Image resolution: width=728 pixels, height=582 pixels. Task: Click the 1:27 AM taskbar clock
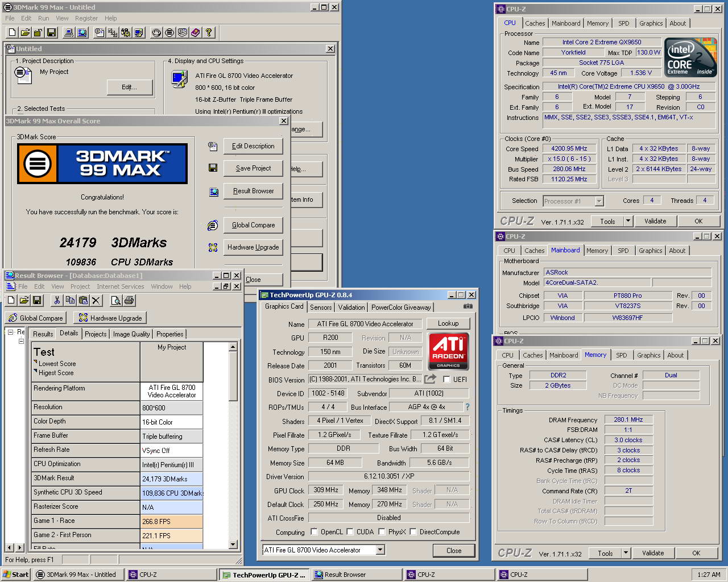tap(709, 575)
